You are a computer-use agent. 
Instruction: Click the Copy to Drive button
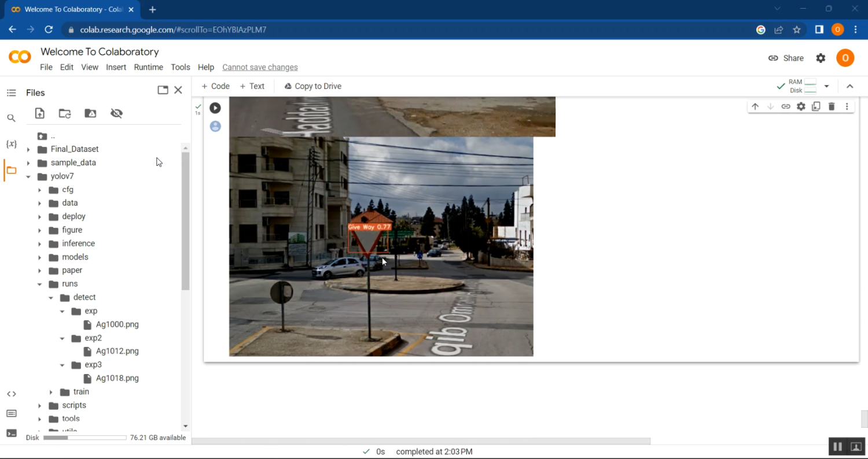312,86
